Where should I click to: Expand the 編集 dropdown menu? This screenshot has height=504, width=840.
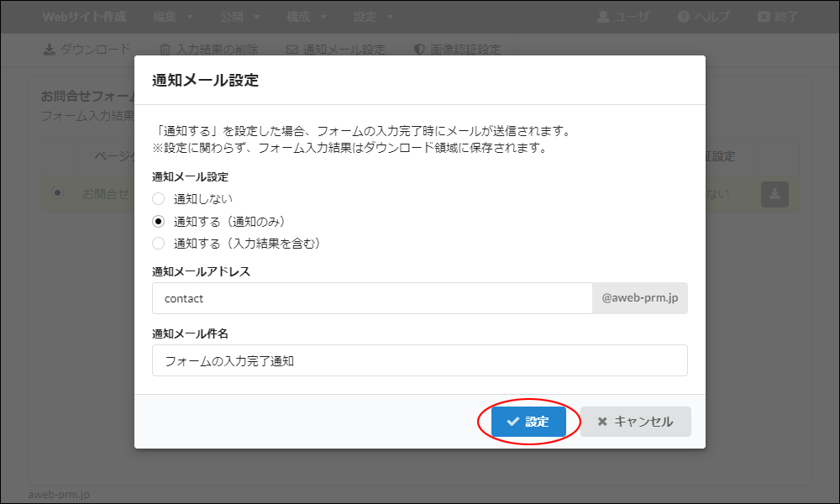[173, 17]
